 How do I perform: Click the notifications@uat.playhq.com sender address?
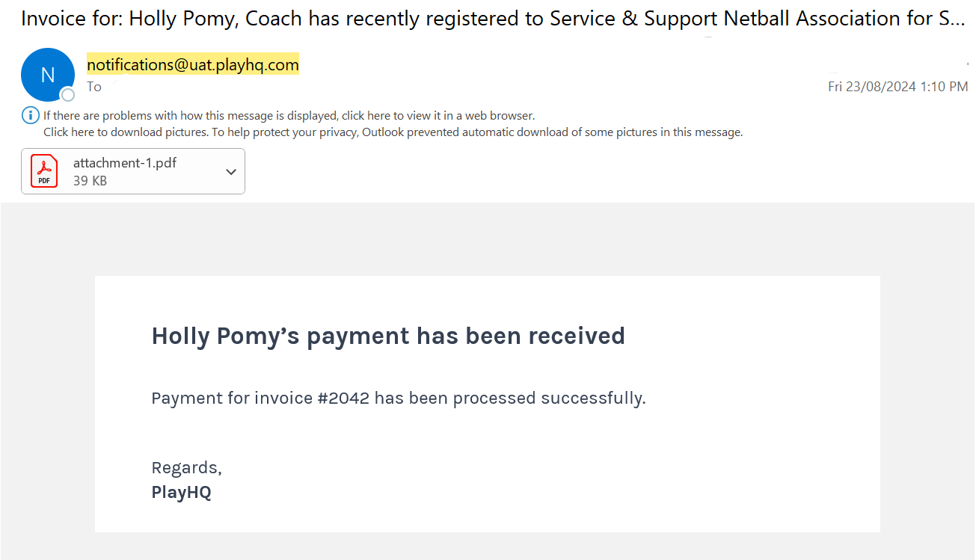(x=193, y=65)
